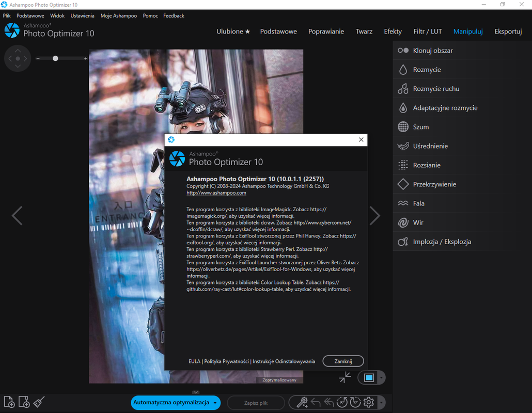
Task: Click the add file icon
Action: click(x=9, y=402)
